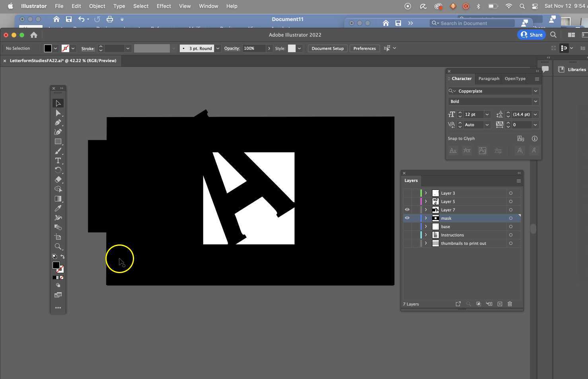Click the Document Setup button
The image size is (588, 379).
pyautogui.click(x=327, y=49)
